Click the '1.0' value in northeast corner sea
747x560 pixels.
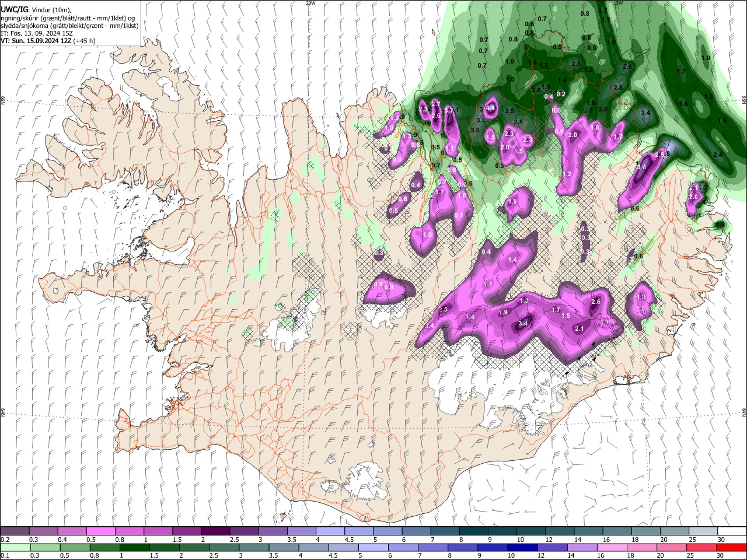coord(706,58)
